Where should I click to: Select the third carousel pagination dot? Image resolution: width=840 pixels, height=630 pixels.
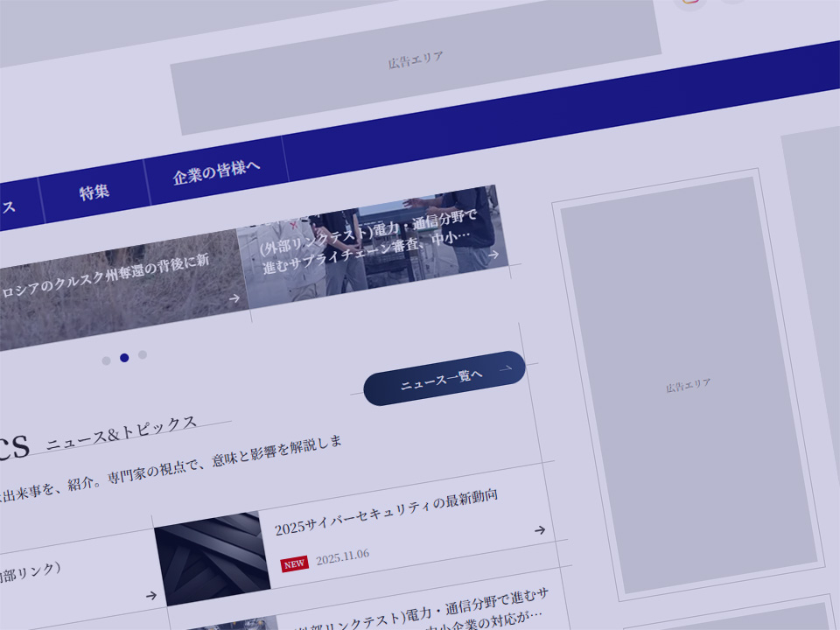(143, 354)
